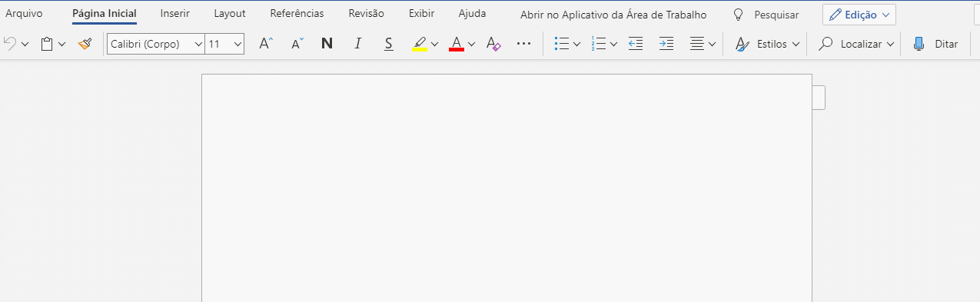This screenshot has height=302, width=980.
Task: Click the paragraph alignment icon
Action: (x=697, y=44)
